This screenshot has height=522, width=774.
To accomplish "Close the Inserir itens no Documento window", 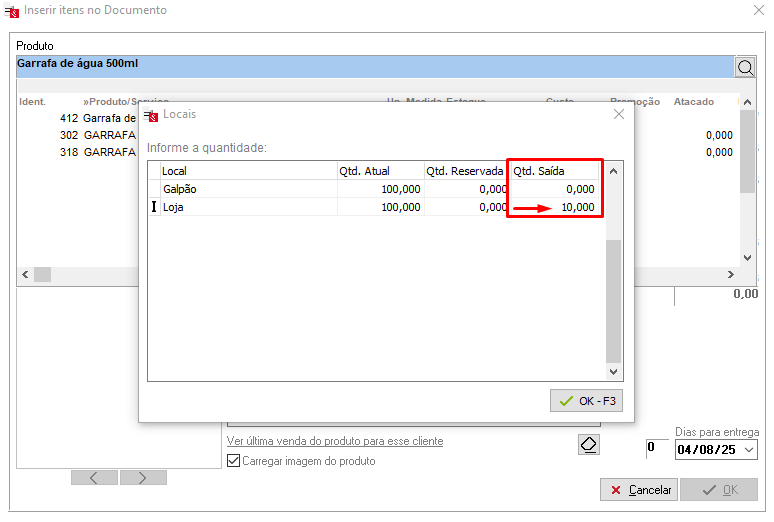I will pyautogui.click(x=757, y=10).
